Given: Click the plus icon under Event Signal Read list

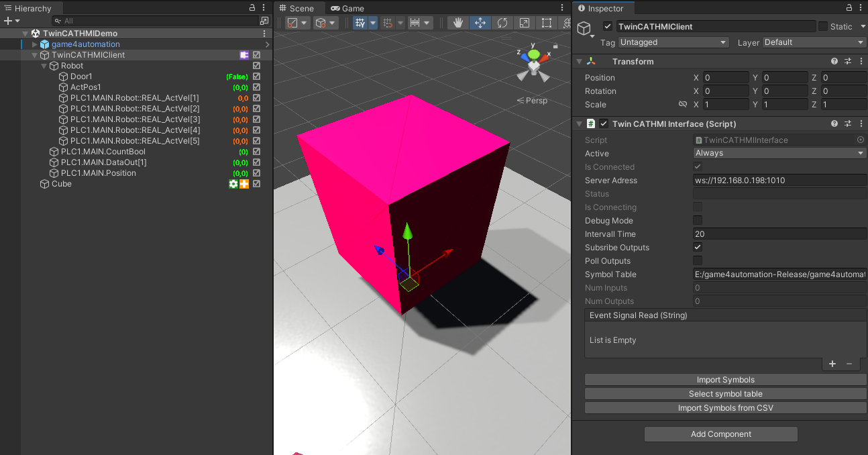Looking at the screenshot, I should click(x=832, y=364).
